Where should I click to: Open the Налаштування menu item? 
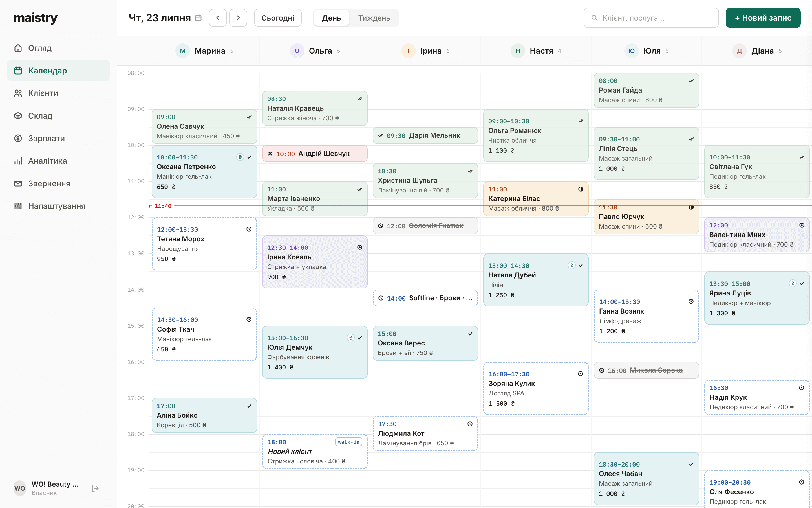coord(58,206)
